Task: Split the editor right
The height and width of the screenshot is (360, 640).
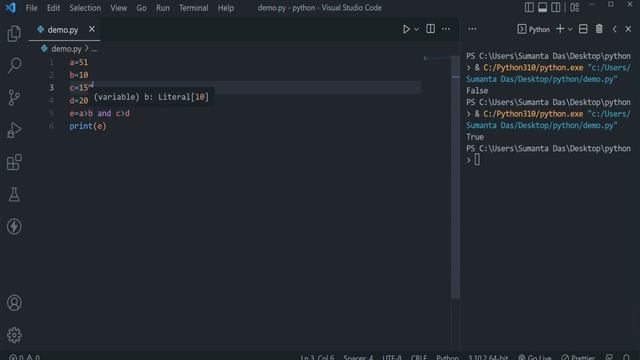Action: point(430,29)
